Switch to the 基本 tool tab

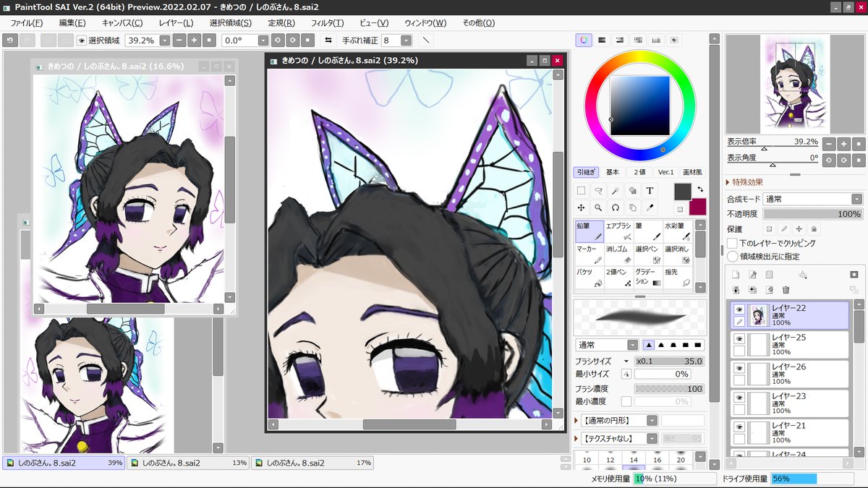pos(613,172)
